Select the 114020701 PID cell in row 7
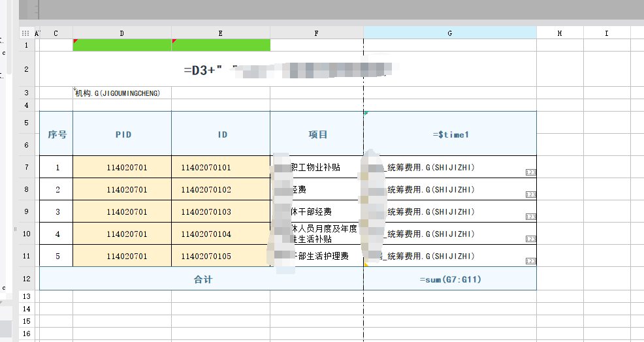Viewport: 644px width, 342px height. pos(122,167)
